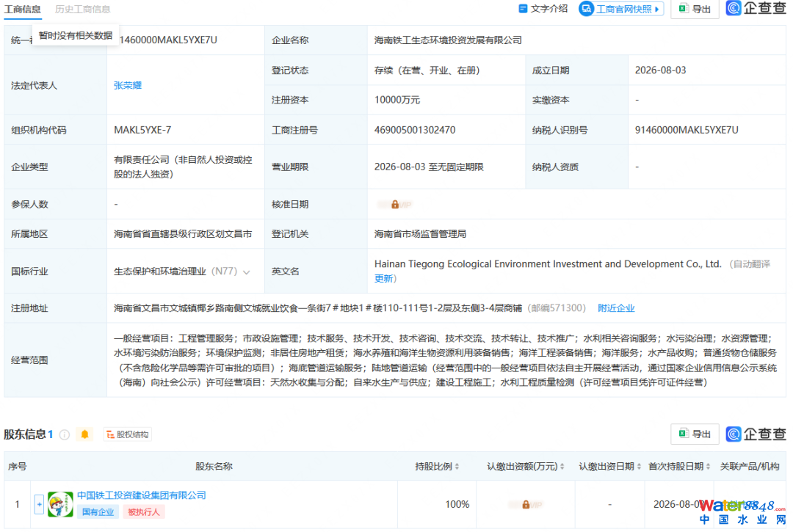Expand shareholder row with plus button
The image size is (793, 532).
coord(39,504)
